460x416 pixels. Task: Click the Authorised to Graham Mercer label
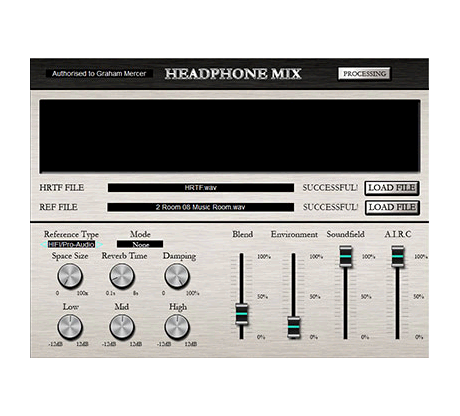99,74
